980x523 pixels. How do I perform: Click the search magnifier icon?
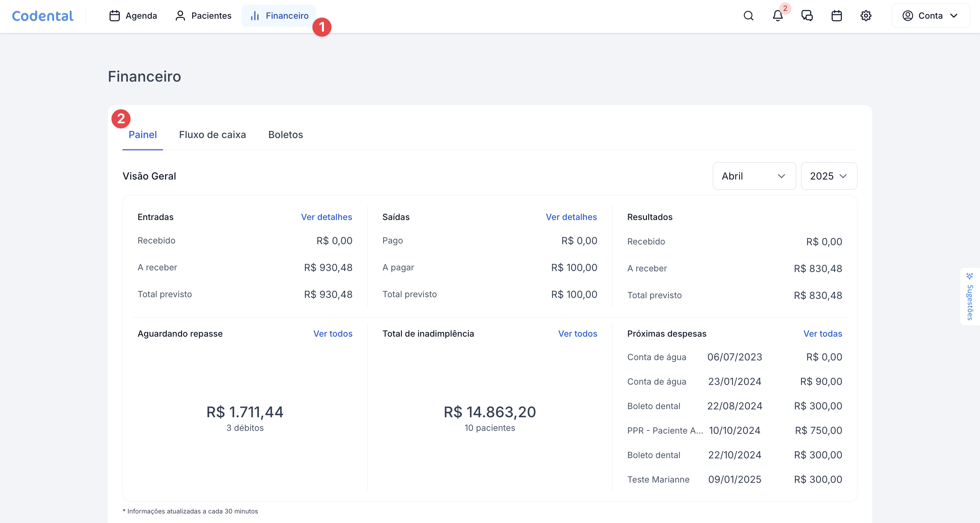748,16
